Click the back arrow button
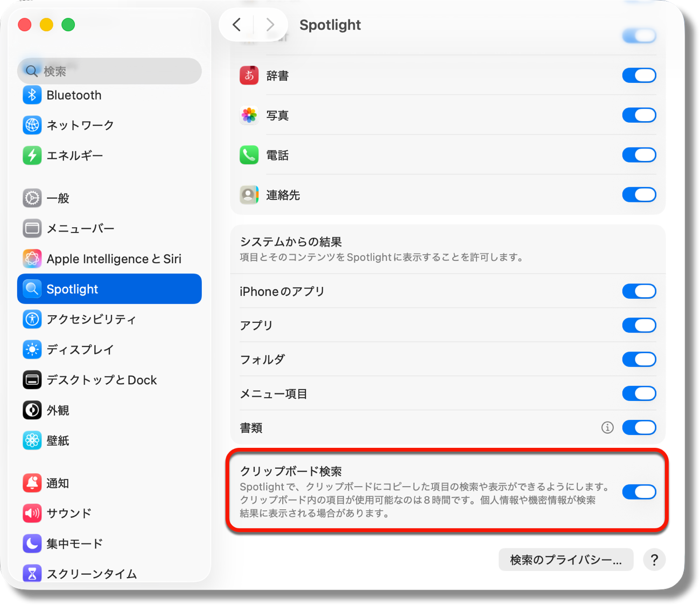700x605 pixels. (x=236, y=25)
